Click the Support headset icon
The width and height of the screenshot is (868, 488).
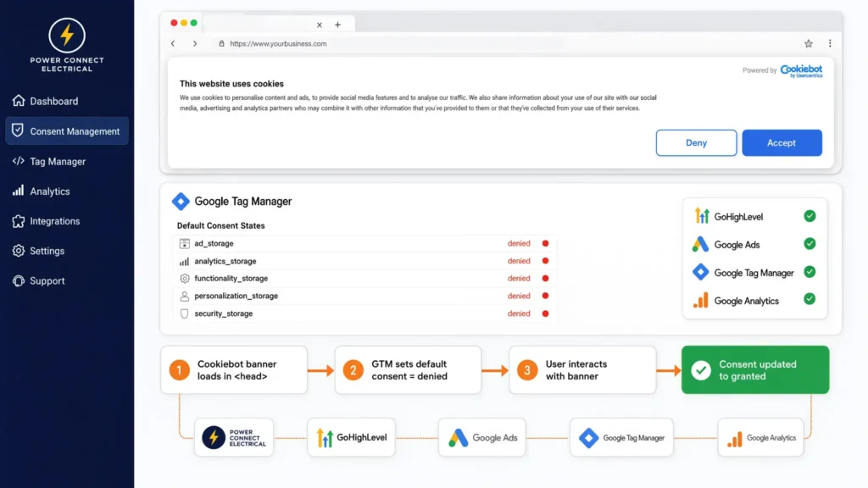(19, 280)
